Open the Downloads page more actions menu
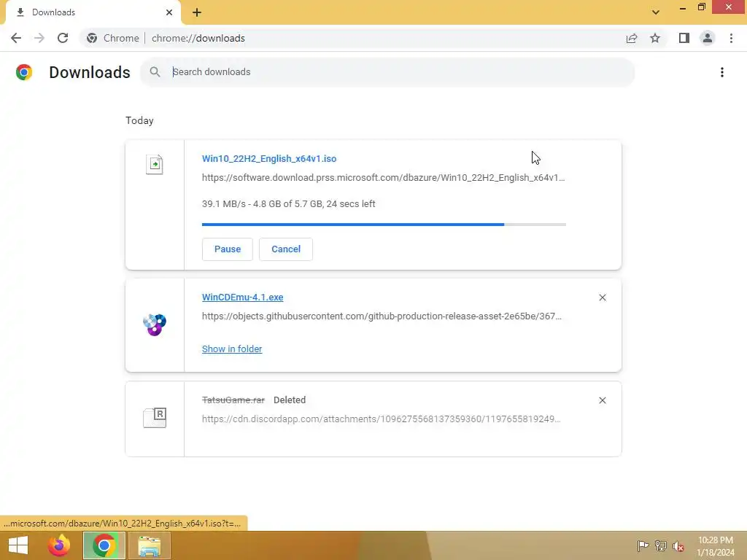Screen dimensions: 747x560 coord(722,72)
